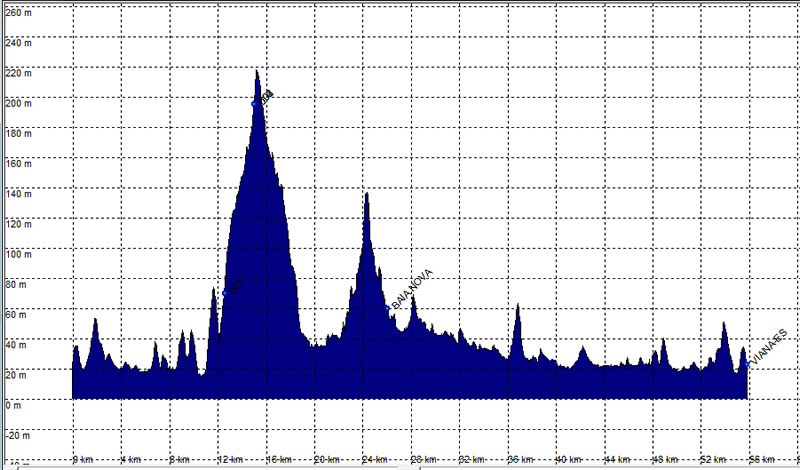Select the VIANA-ES waypoint label text
Image resolution: width=800 pixels, height=470 pixels.
tap(770, 347)
